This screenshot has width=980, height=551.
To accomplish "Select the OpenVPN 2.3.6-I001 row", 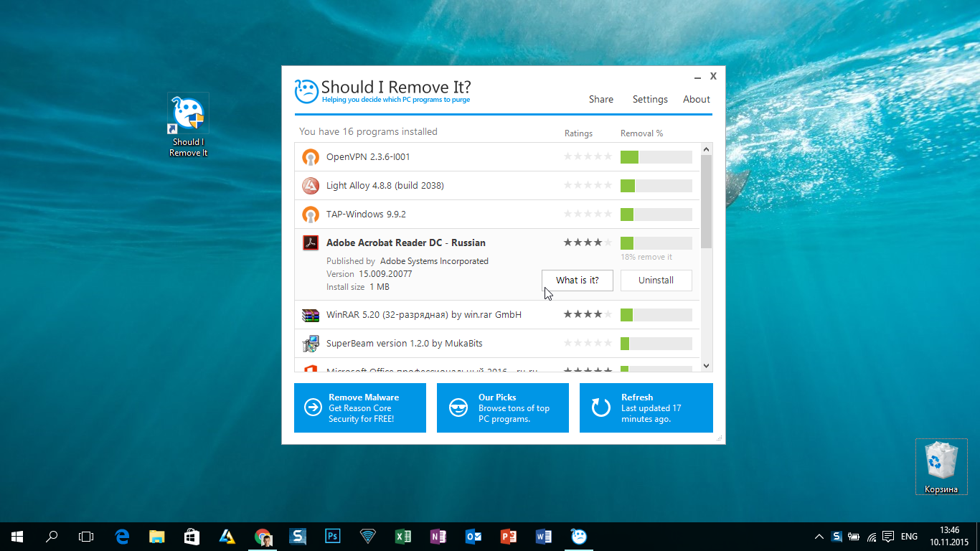I will pos(497,157).
